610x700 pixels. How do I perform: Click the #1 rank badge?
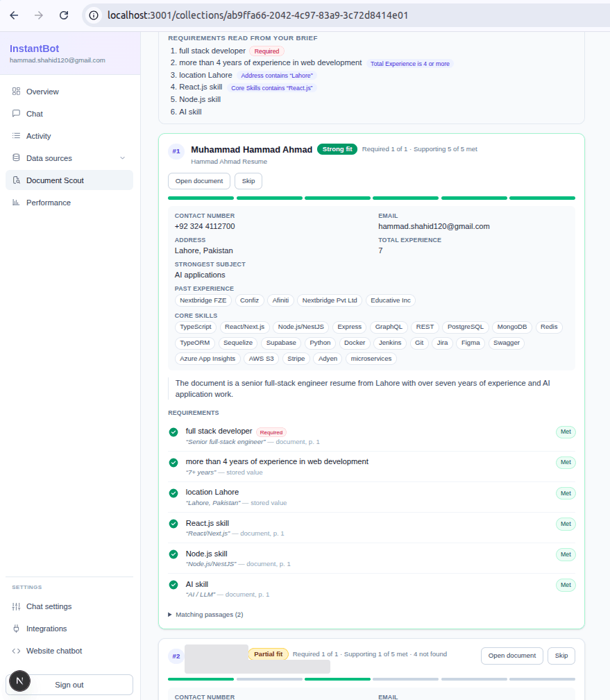176,151
